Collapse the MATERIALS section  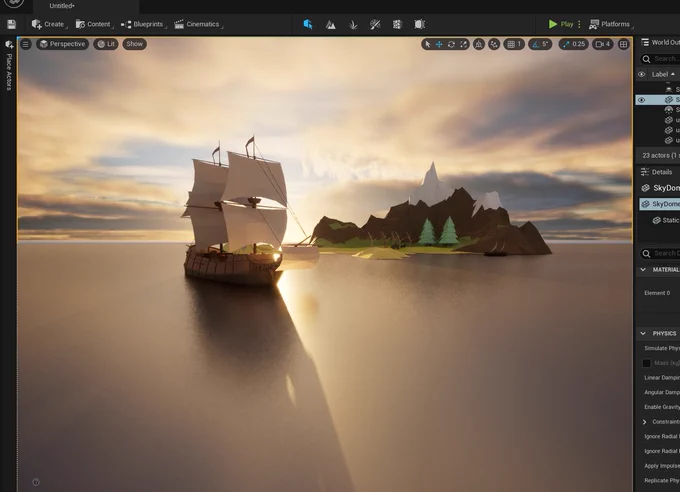(x=643, y=270)
